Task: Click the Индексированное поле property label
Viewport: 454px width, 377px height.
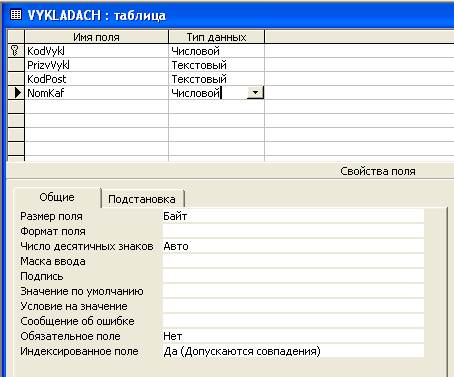Action: [x=79, y=351]
